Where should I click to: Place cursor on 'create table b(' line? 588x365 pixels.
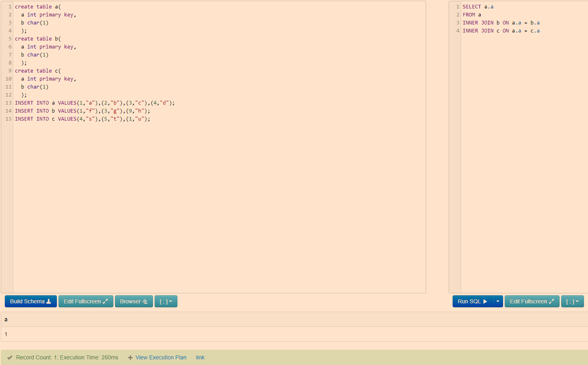pyautogui.click(x=38, y=39)
